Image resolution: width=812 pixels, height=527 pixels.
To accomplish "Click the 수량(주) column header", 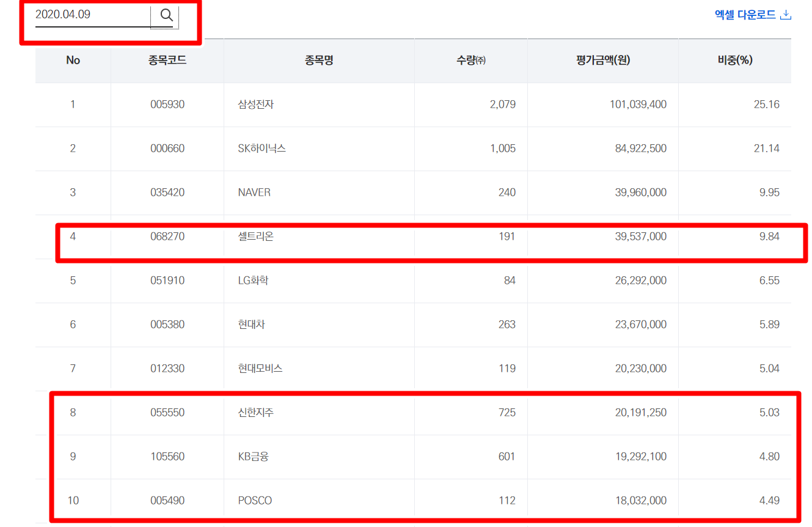I will pyautogui.click(x=471, y=60).
